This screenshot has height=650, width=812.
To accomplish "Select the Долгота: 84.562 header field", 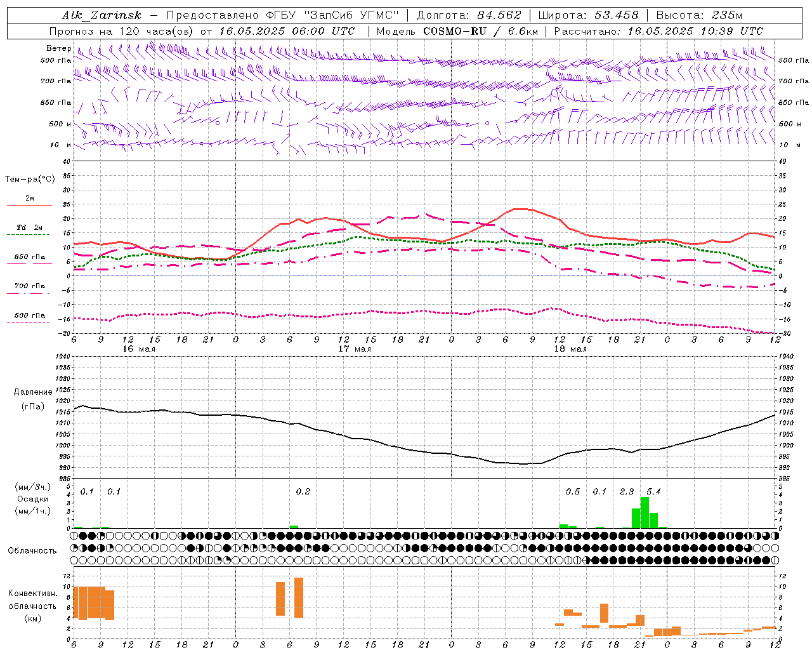I will coord(469,15).
